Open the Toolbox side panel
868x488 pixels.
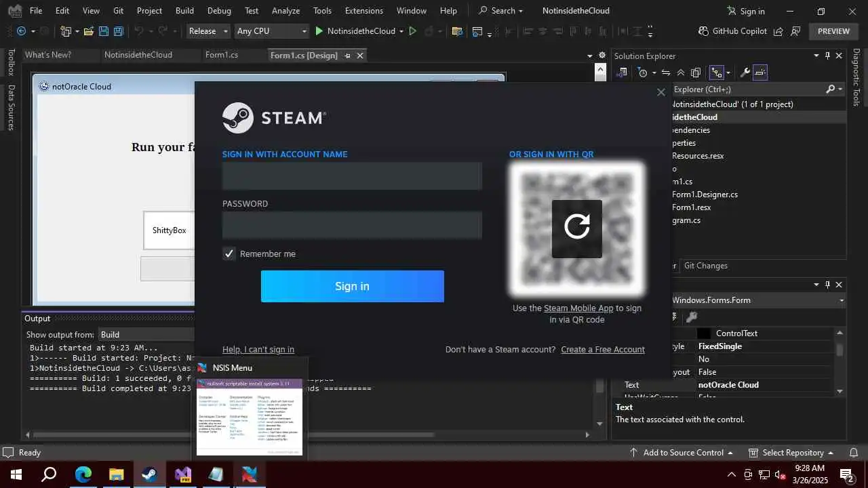pos(11,62)
